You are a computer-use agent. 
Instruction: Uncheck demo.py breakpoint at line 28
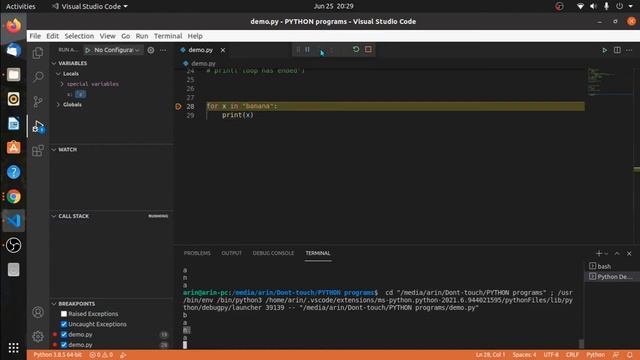64,344
